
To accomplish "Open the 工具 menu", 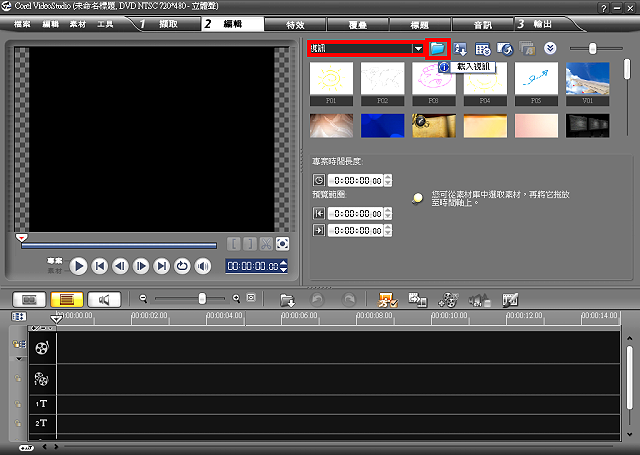I will [105, 24].
